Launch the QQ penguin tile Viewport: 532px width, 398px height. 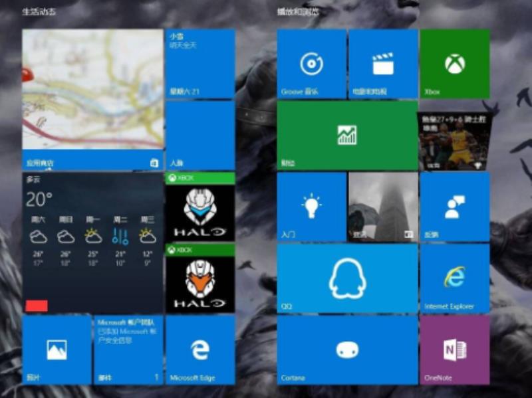coord(347,278)
